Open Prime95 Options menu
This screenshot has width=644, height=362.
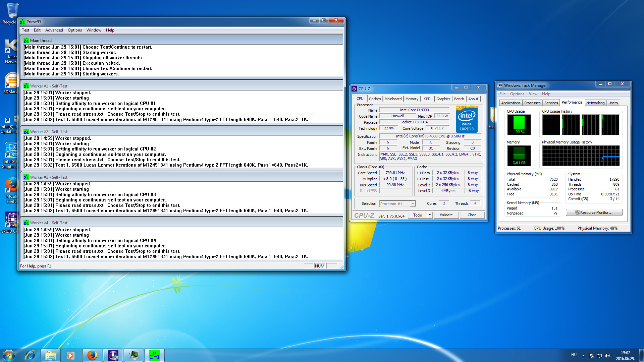pyautogui.click(x=75, y=30)
